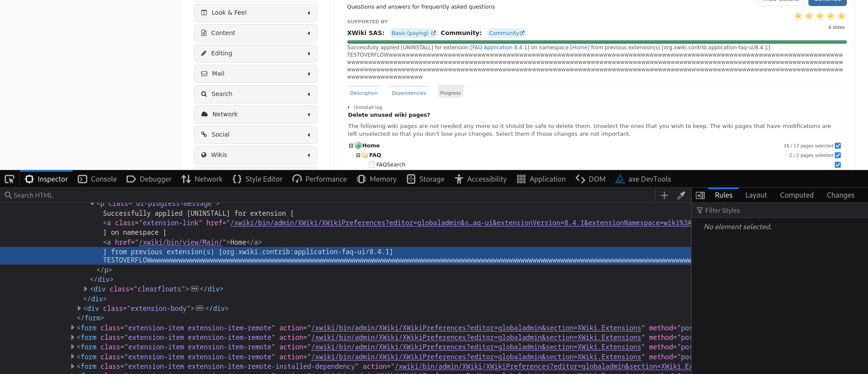This screenshot has height=374, width=868.
Task: Switch to the Dependencies tab
Action: point(409,93)
